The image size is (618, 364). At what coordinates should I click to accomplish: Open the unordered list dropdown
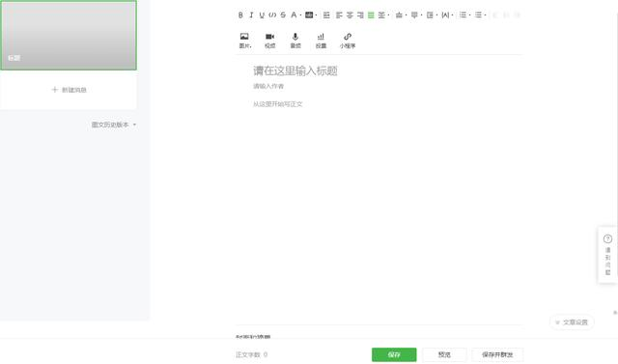tap(480, 15)
